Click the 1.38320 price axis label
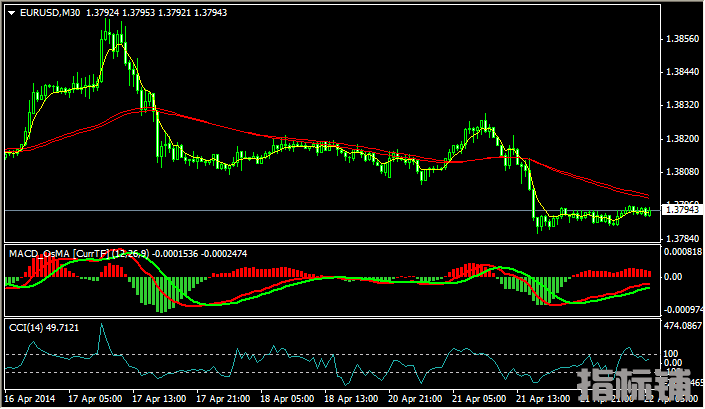 pos(682,105)
